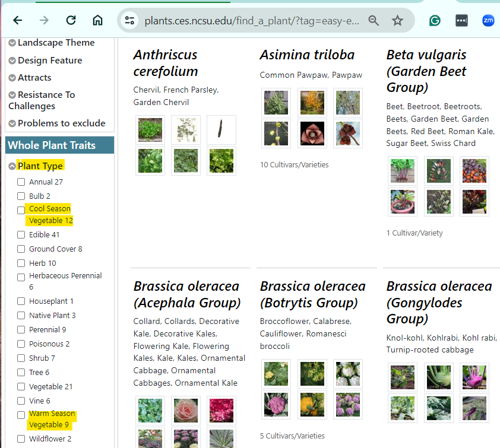This screenshot has width=500, height=448.
Task: Click the Whole Plant Traits header
Action: pos(59,145)
